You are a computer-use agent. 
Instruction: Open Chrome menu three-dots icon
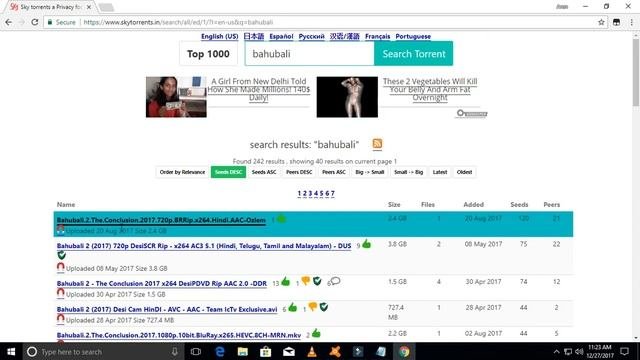tap(631, 22)
